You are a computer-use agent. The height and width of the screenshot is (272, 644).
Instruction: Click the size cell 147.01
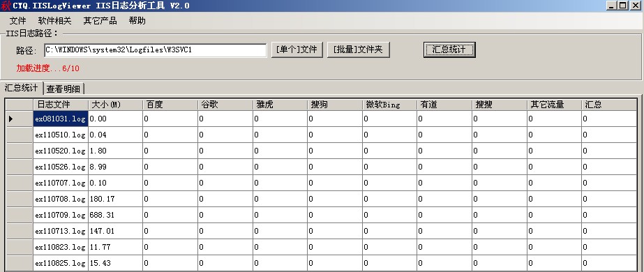(x=115, y=231)
